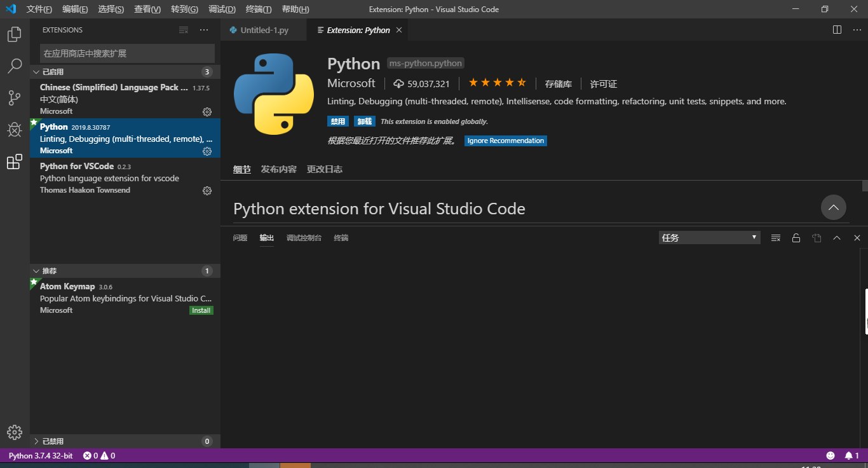This screenshot has width=868, height=468.
Task: Open the 查看(V) menu
Action: click(x=147, y=9)
